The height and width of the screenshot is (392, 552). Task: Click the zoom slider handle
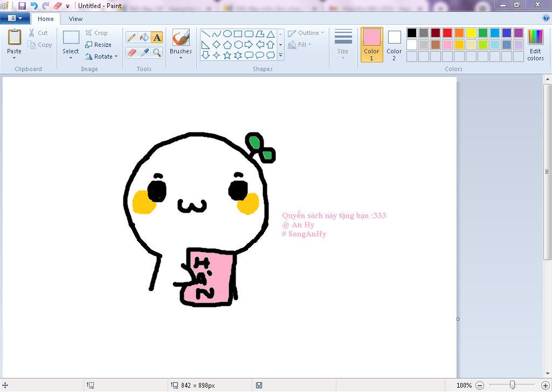pyautogui.click(x=513, y=386)
